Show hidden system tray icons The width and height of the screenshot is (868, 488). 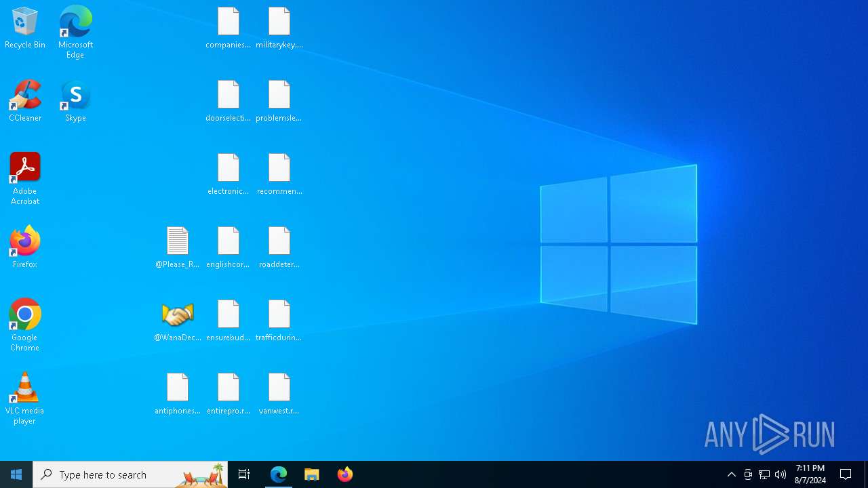(732, 474)
